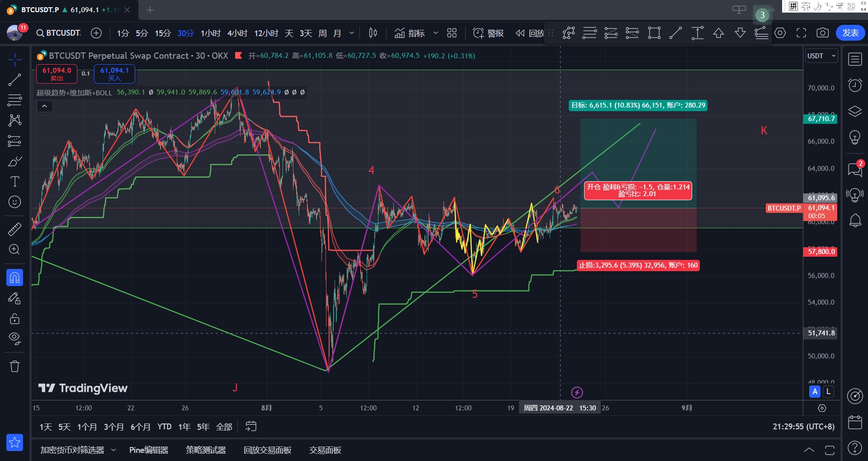Image resolution: width=868 pixels, height=461 pixels.
Task: Set range to 全部
Action: pyautogui.click(x=224, y=427)
